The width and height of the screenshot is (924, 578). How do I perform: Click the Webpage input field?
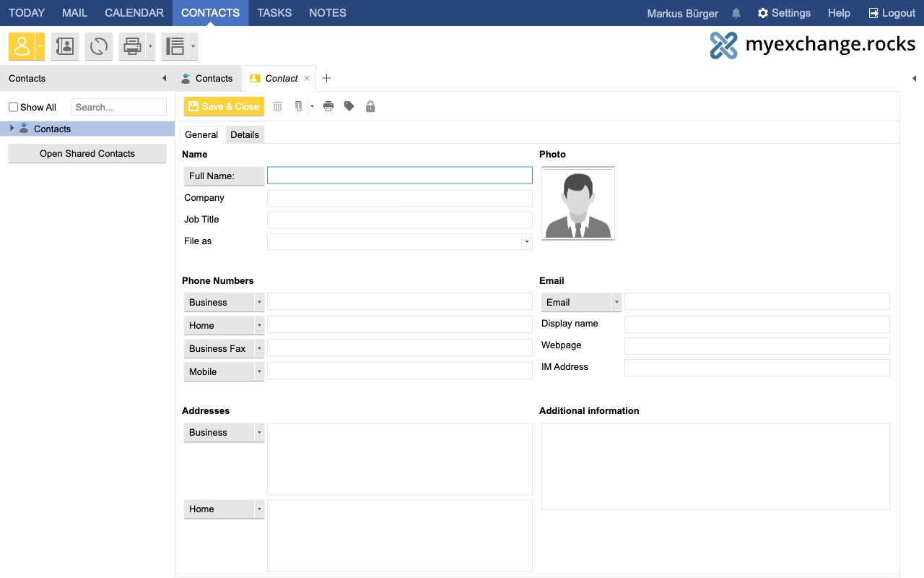coord(757,345)
